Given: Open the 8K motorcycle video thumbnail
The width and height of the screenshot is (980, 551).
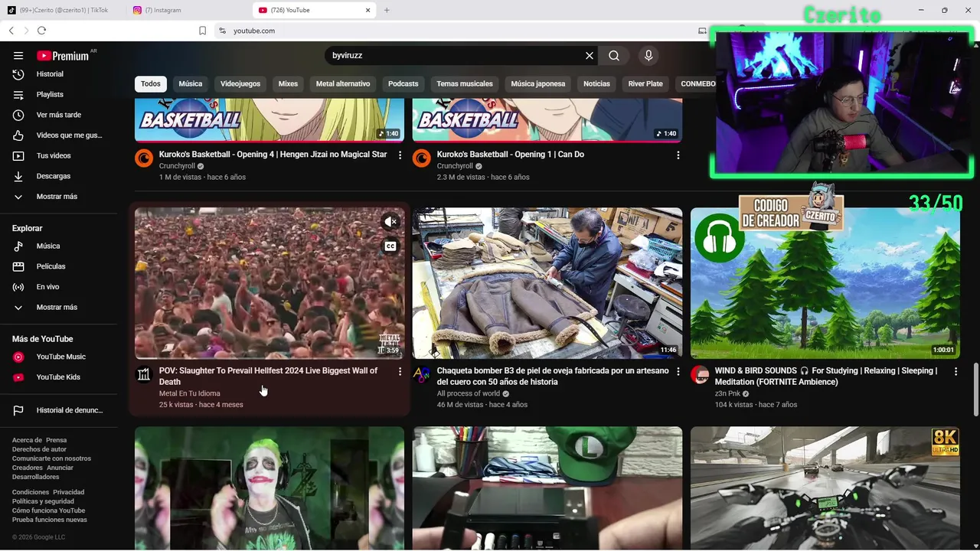Looking at the screenshot, I should [825, 488].
